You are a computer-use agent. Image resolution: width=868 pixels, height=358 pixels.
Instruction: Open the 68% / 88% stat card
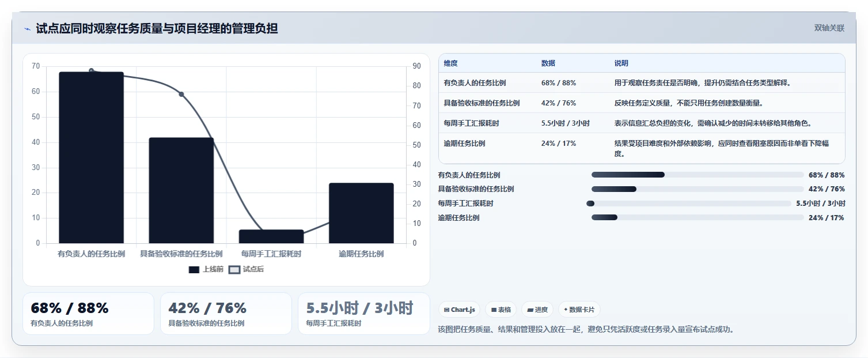tap(88, 314)
